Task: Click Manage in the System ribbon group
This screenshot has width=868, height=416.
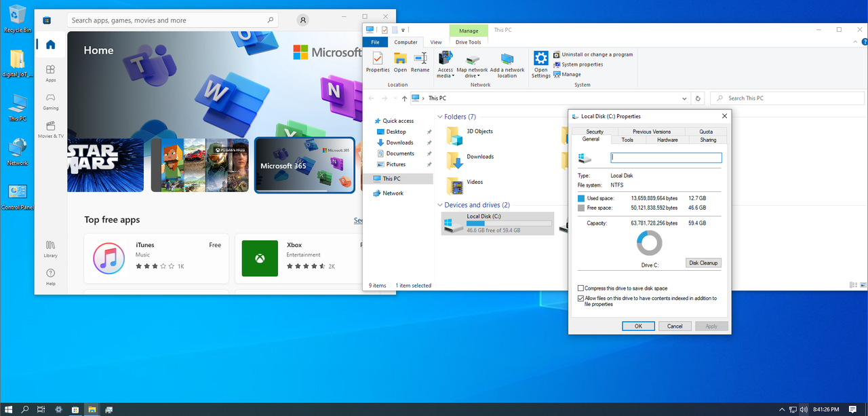Action: [x=567, y=75]
